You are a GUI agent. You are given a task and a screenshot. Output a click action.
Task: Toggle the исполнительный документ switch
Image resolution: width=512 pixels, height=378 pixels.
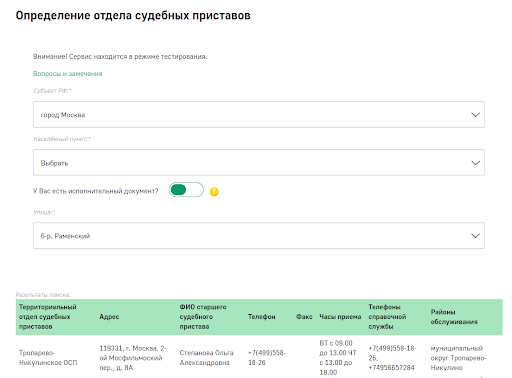pos(186,190)
